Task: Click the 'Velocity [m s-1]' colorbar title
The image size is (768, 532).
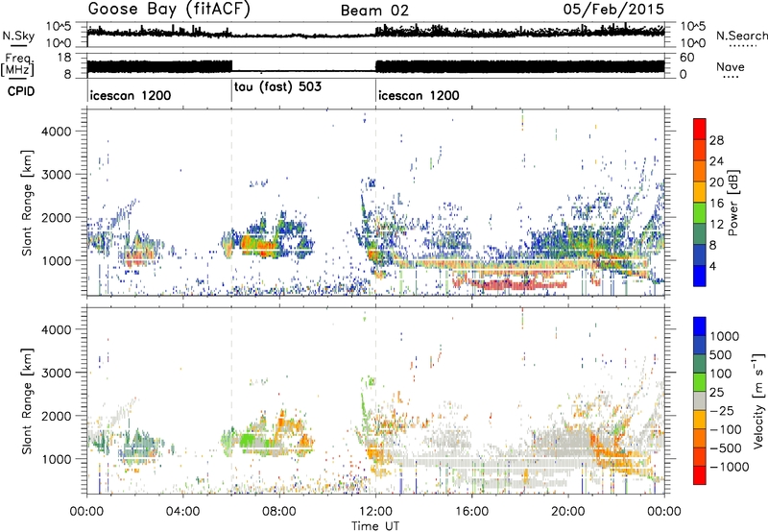Action: [758, 400]
